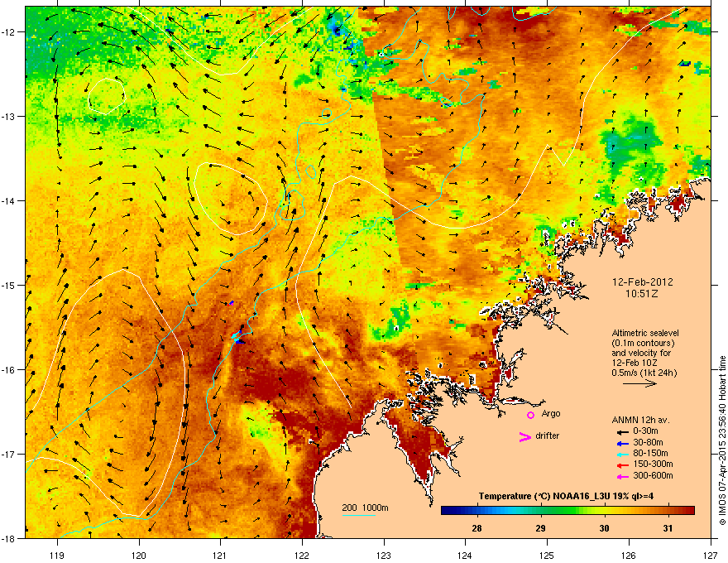
Task: Click the -13 latitude axis label
Action: point(8,116)
